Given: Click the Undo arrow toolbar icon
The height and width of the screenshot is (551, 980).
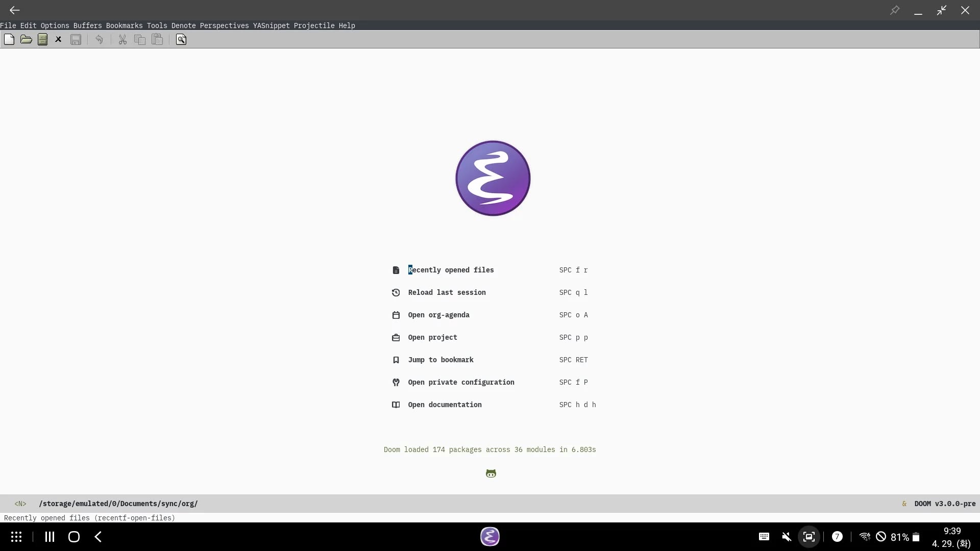Looking at the screenshot, I should click(x=99, y=39).
